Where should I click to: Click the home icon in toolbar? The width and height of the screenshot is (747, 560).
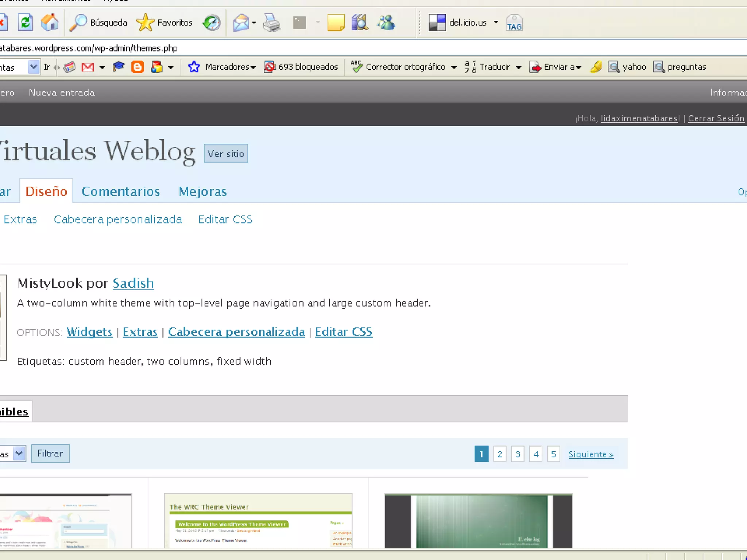coord(50,23)
